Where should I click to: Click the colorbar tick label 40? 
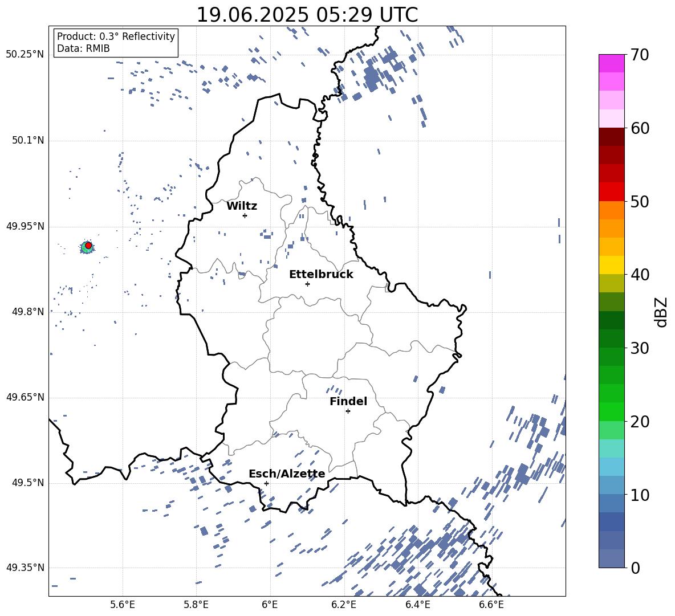[x=640, y=275]
